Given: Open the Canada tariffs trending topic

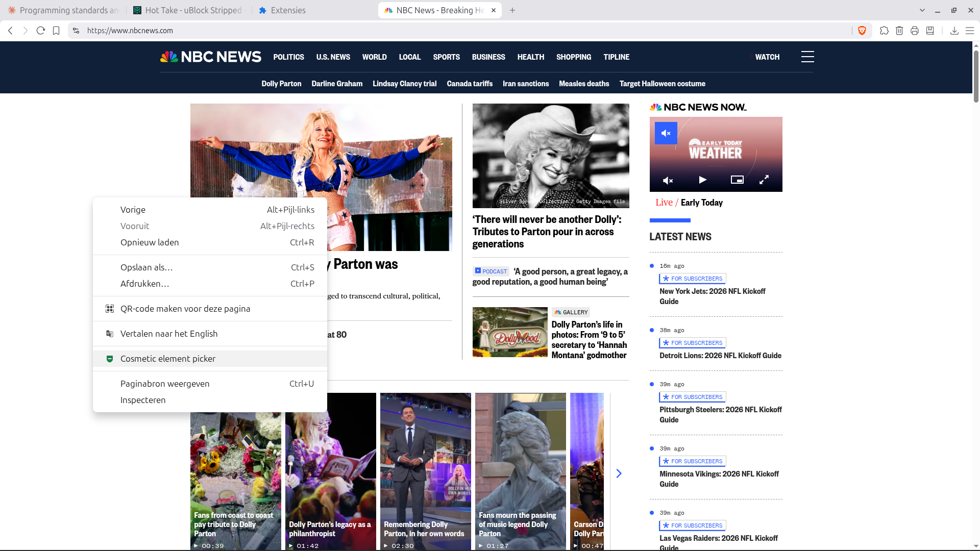Looking at the screenshot, I should [x=470, y=84].
